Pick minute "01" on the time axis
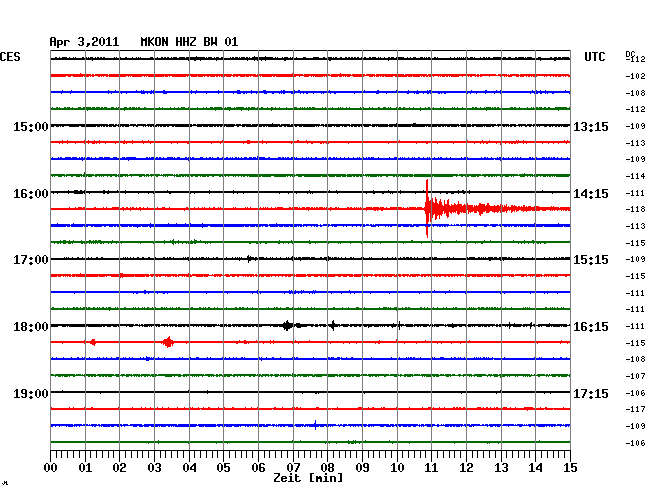Image resolution: width=650 pixels, height=494 pixels. coord(85,467)
